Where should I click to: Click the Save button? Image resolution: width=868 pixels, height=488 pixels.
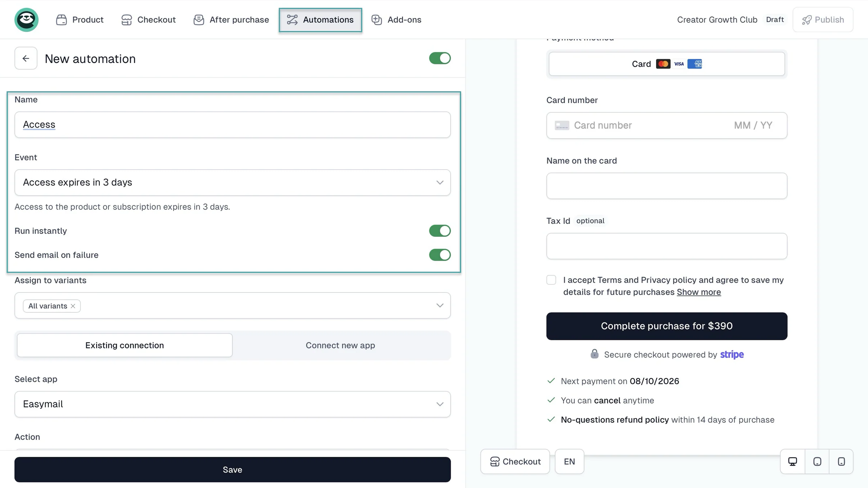pos(233,470)
